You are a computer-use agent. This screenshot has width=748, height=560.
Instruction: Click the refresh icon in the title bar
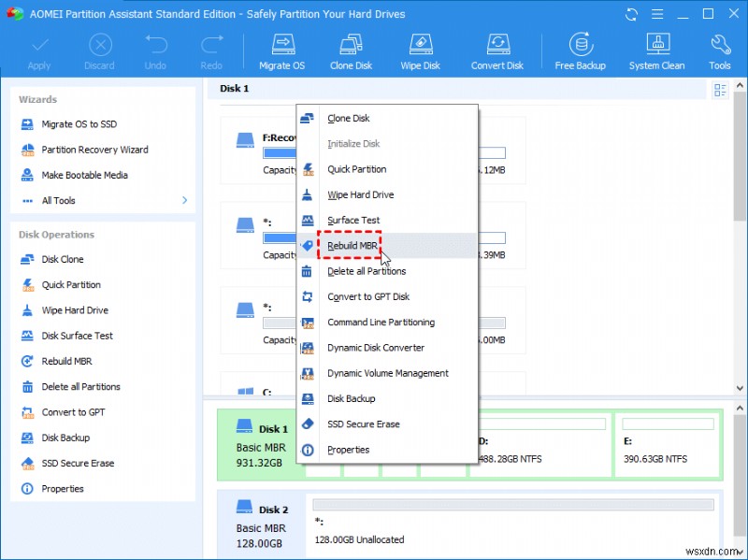coord(631,13)
